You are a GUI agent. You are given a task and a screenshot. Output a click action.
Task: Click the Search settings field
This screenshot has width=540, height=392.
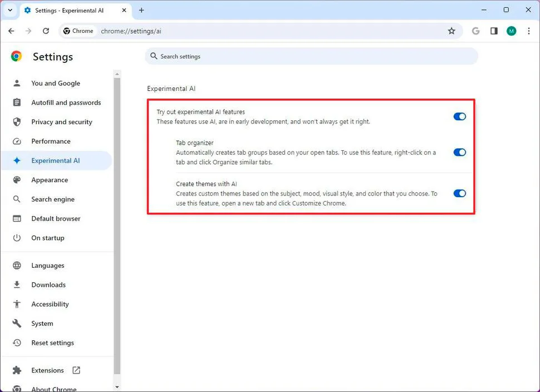[311, 56]
